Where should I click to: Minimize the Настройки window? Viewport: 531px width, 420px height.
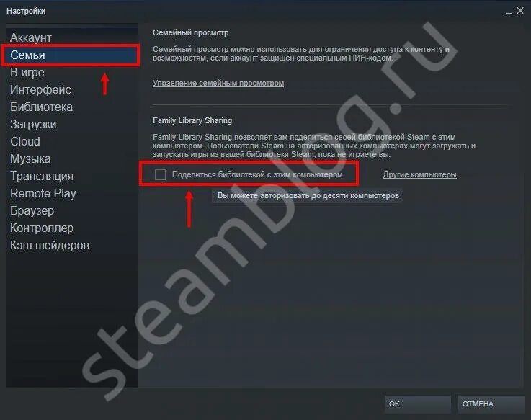pyautogui.click(x=509, y=12)
